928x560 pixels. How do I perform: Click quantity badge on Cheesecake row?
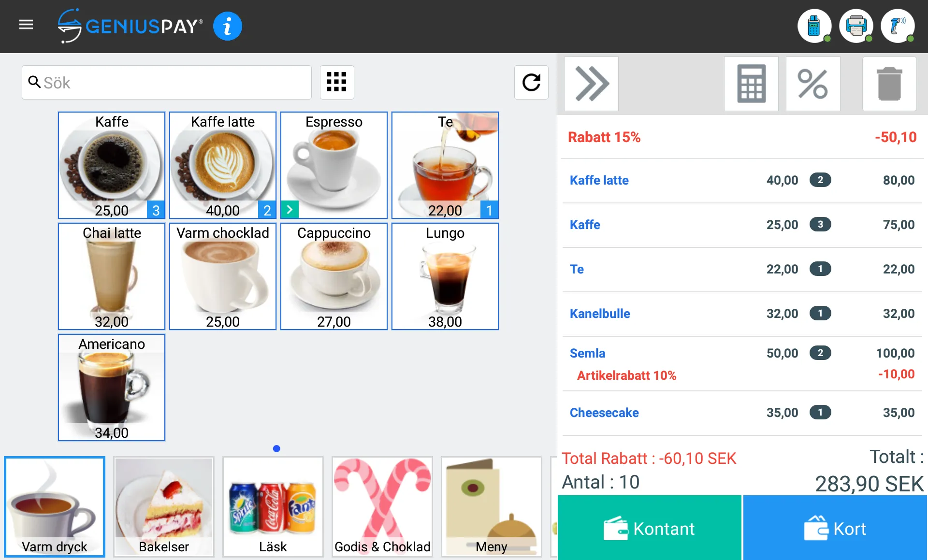click(820, 413)
